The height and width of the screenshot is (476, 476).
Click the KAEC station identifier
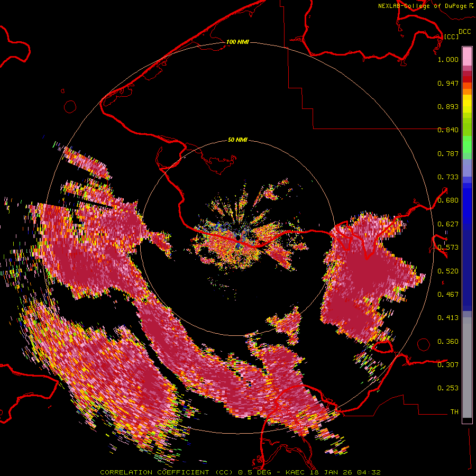pos(295,472)
